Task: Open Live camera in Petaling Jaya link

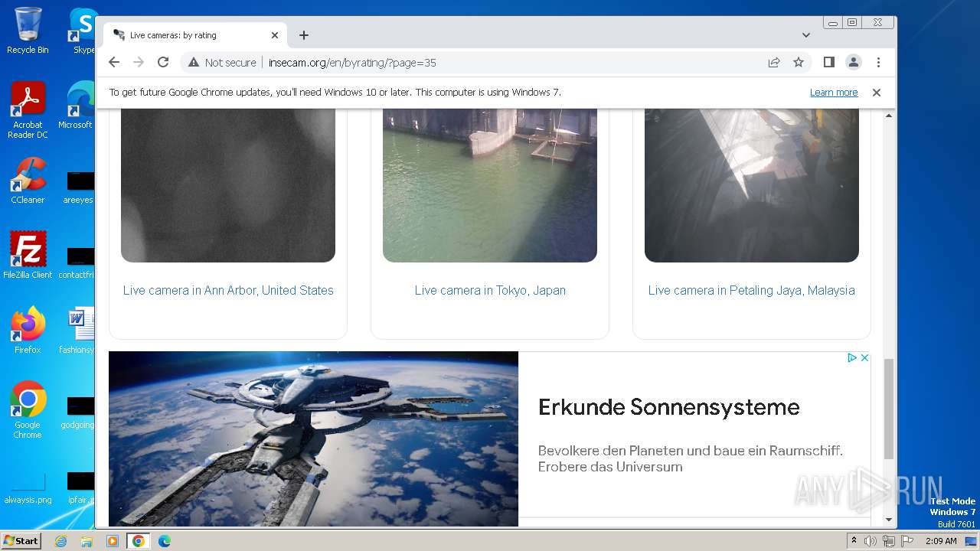Action: tap(752, 290)
